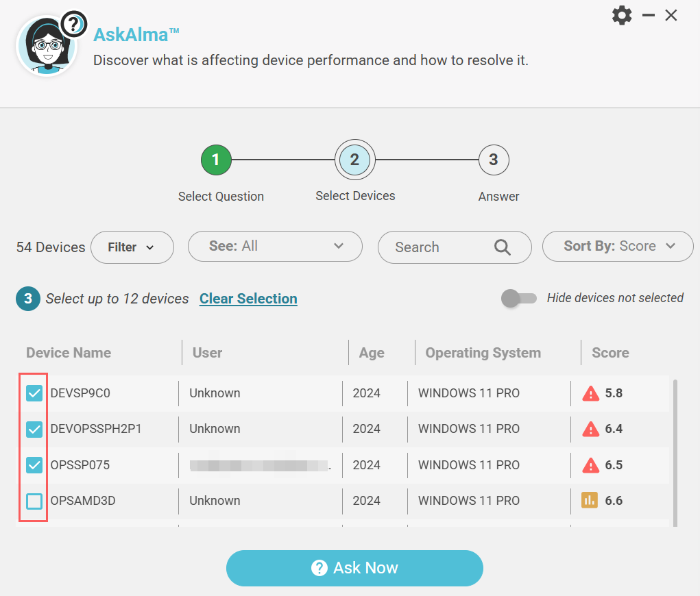This screenshot has height=596, width=700.
Task: Click the red warning icon for score 5.8
Action: tap(590, 393)
